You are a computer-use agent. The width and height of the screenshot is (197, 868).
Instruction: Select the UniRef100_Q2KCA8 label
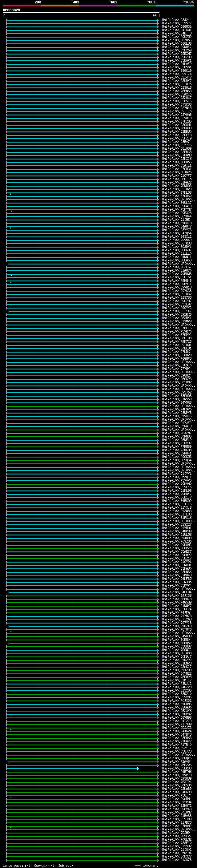click(x=176, y=450)
